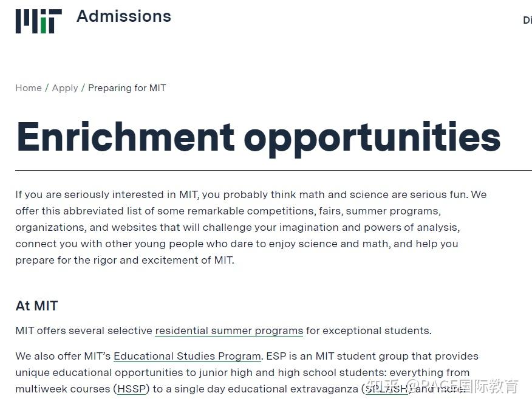The image size is (532, 407).
Task: Click the cut-off 'Di' menu item
Action: (x=527, y=21)
